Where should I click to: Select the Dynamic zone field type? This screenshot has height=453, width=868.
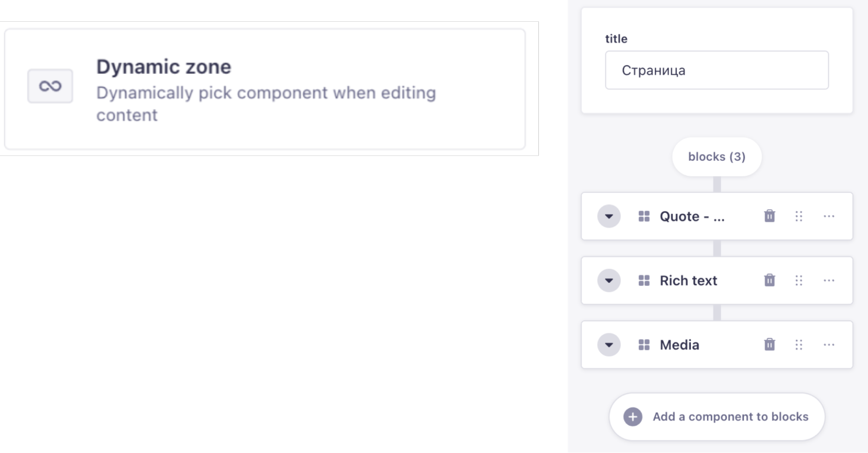click(265, 89)
